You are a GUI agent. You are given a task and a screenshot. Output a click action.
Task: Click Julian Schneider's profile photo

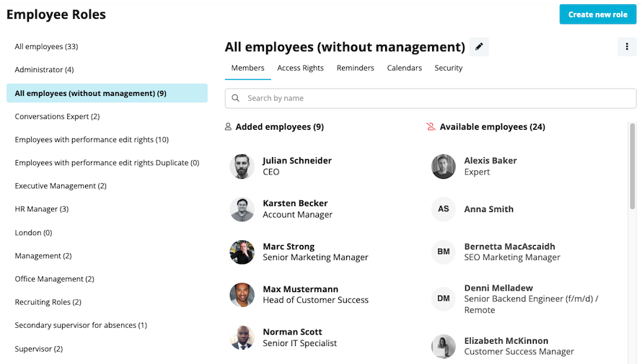tap(242, 167)
